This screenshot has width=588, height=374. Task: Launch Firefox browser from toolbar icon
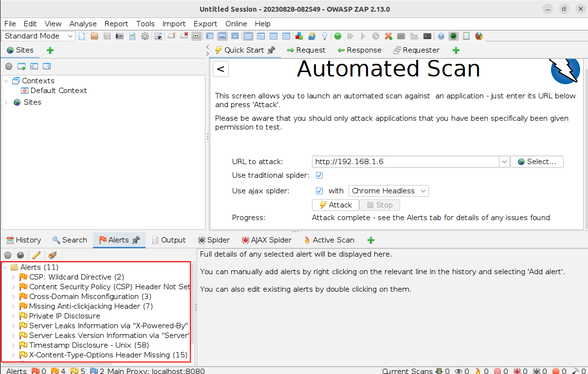tap(479, 36)
